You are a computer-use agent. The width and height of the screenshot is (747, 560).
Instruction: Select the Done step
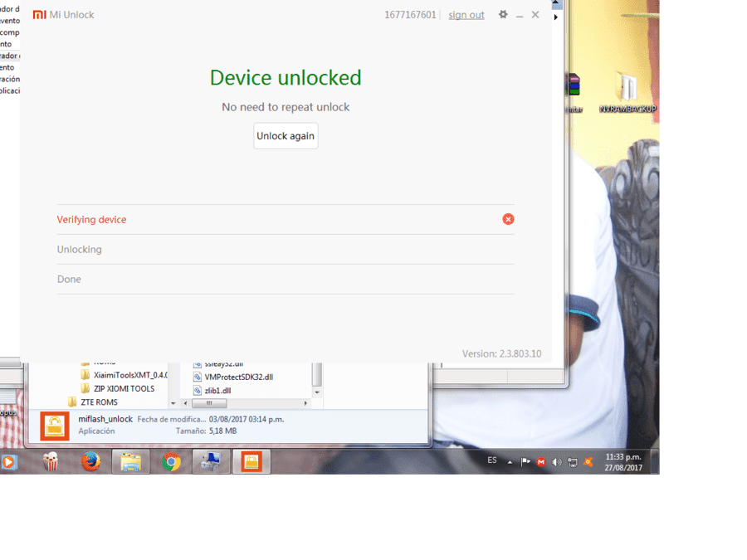286,279
